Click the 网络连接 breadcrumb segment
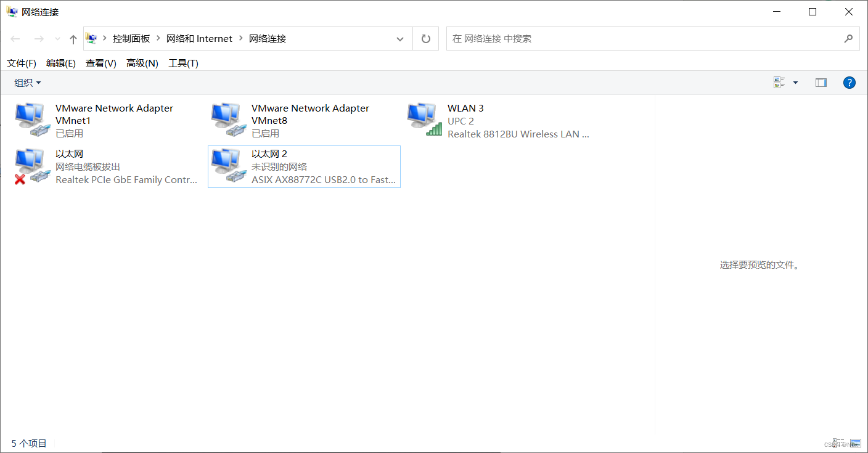The height and width of the screenshot is (453, 868). pos(268,38)
